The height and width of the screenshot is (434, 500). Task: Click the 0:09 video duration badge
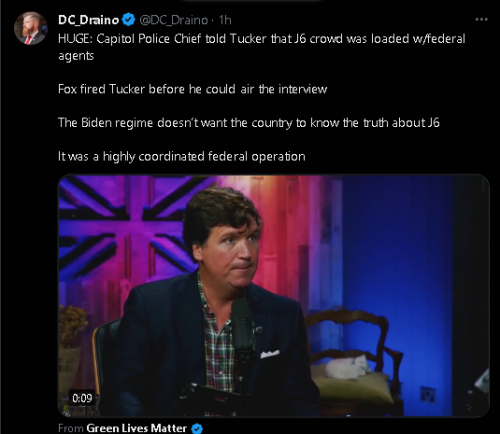click(82, 398)
